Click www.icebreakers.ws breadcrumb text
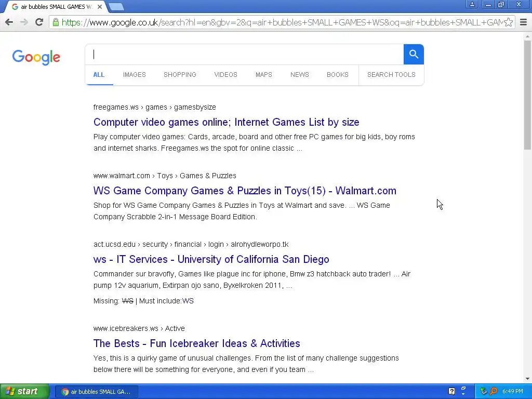 [x=139, y=328]
